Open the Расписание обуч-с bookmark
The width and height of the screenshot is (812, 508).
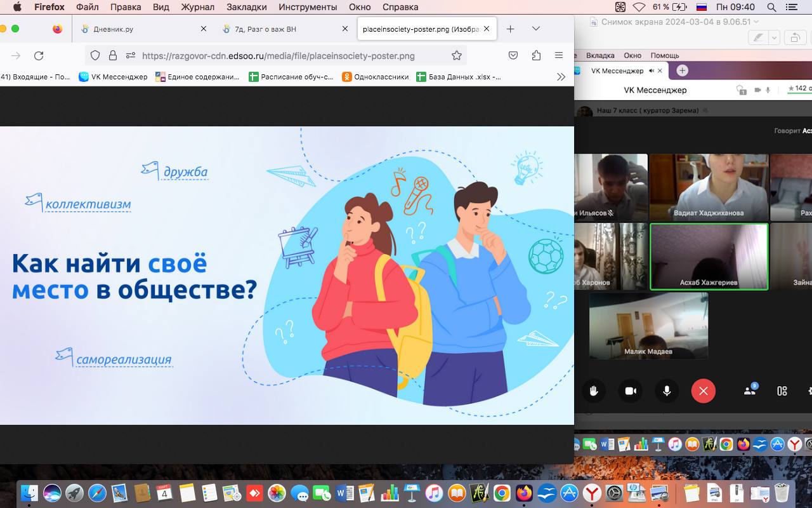pos(291,77)
